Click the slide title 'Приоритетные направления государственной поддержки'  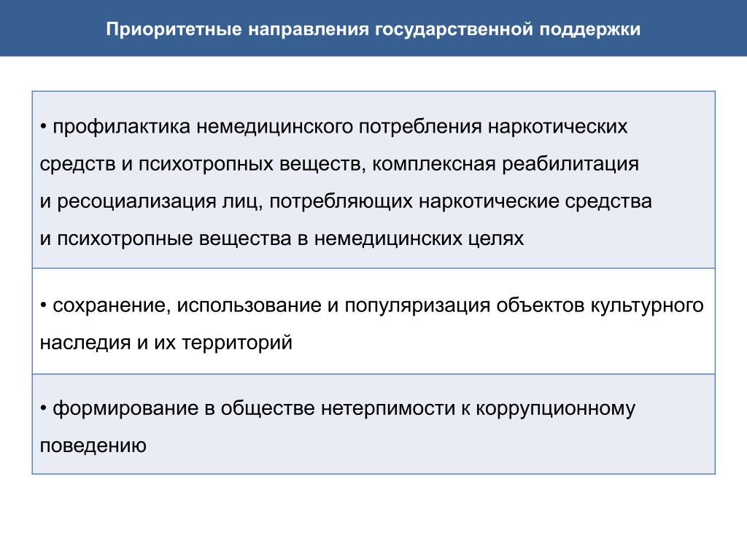[373, 29]
